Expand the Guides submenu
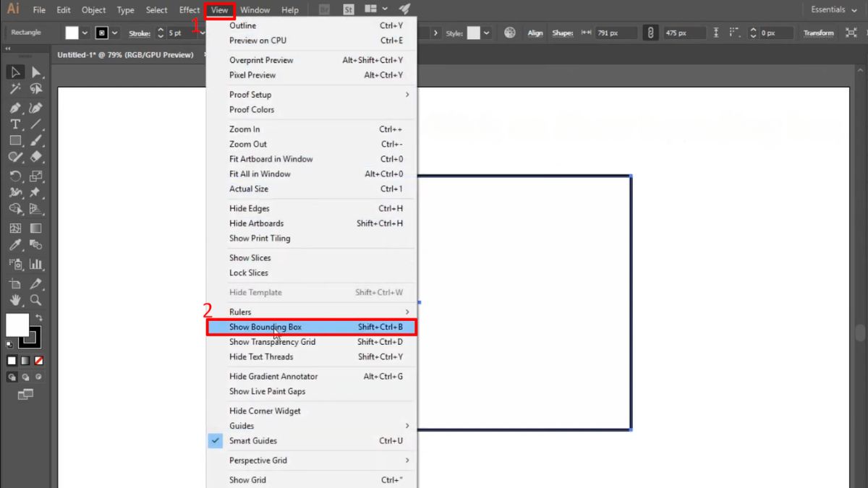The image size is (868, 488). (311, 426)
